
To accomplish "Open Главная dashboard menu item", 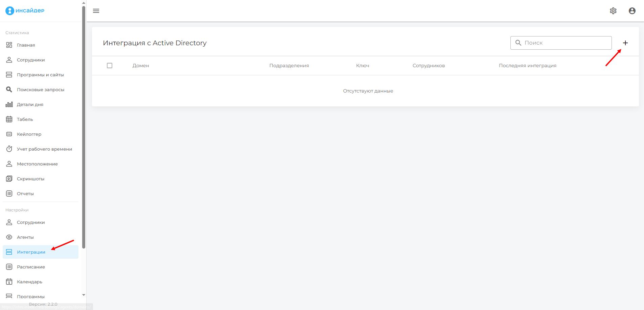I will 26,45.
